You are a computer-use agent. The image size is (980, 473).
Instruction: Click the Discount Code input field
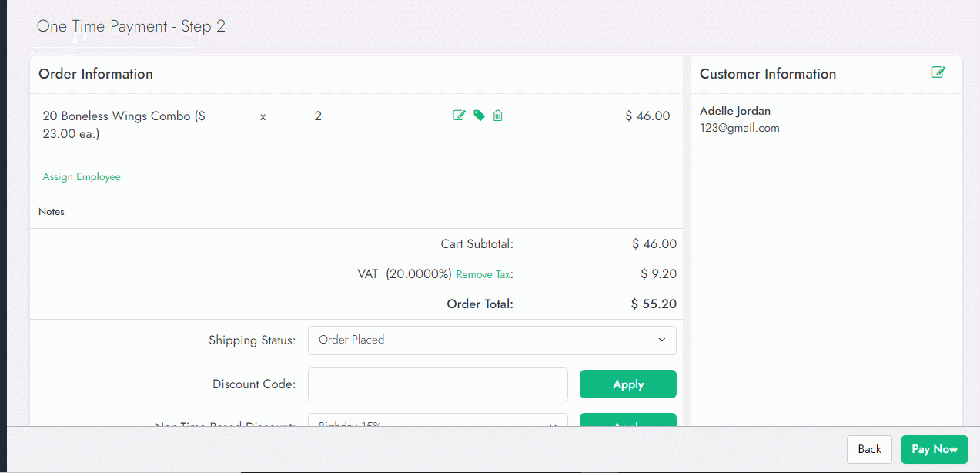(x=437, y=384)
